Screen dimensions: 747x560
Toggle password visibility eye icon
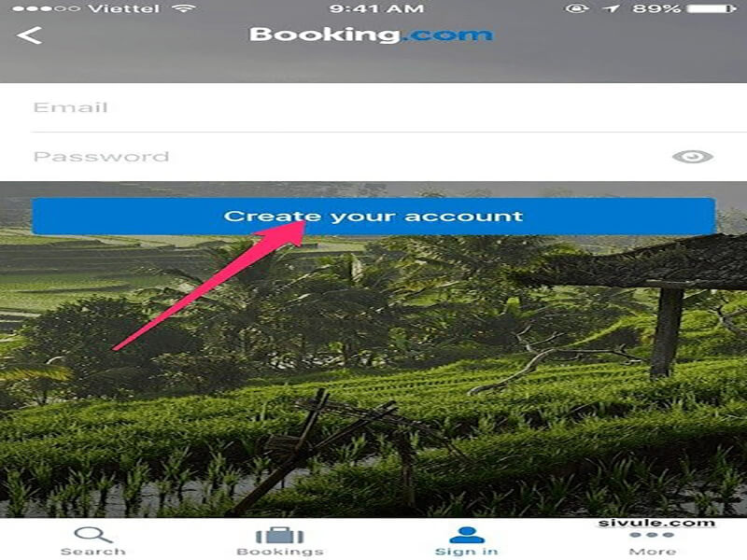pyautogui.click(x=692, y=157)
